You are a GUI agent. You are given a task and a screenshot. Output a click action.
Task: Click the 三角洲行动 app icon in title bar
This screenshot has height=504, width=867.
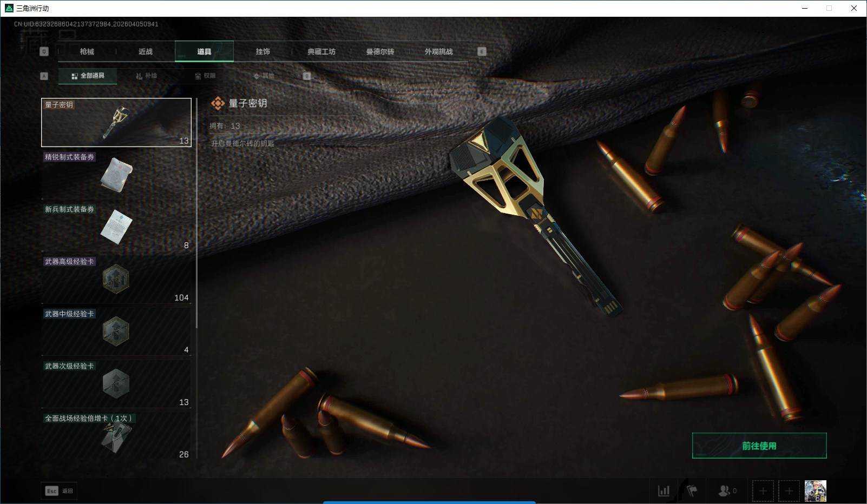[9, 8]
